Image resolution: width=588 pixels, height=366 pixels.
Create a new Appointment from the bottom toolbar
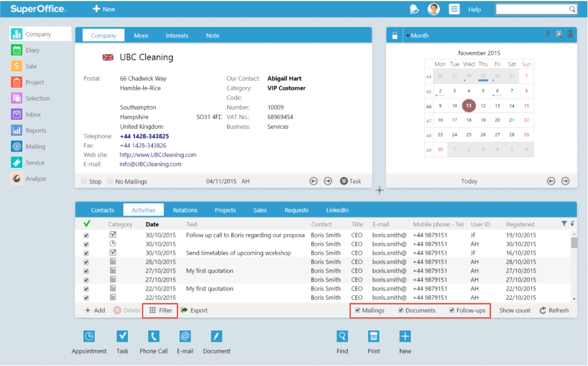coord(89,342)
